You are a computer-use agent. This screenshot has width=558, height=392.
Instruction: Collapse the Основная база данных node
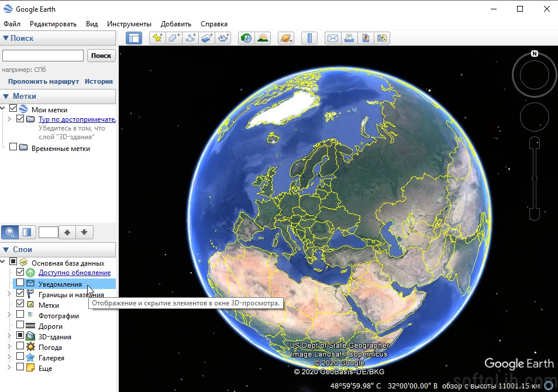point(3,262)
